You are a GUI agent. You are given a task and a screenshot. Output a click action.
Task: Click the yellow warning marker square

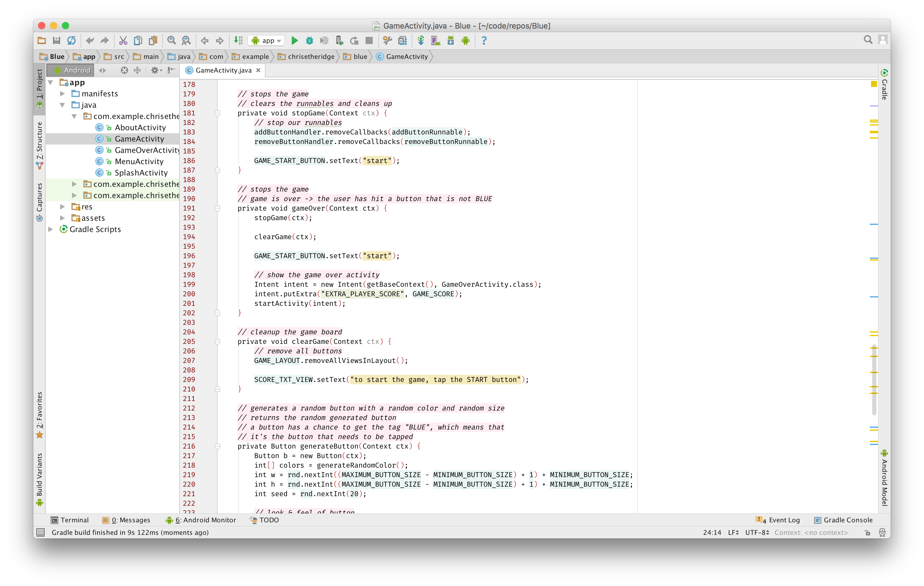point(874,84)
